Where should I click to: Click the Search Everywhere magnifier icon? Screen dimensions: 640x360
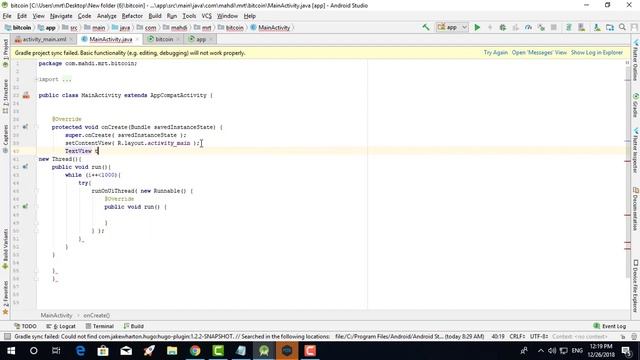click(x=622, y=27)
